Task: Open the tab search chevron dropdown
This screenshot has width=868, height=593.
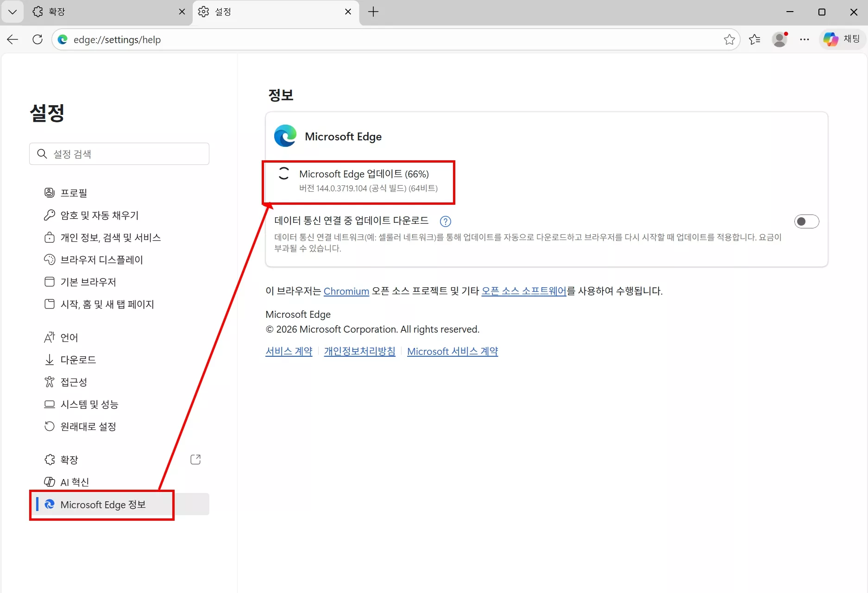Action: (13, 12)
